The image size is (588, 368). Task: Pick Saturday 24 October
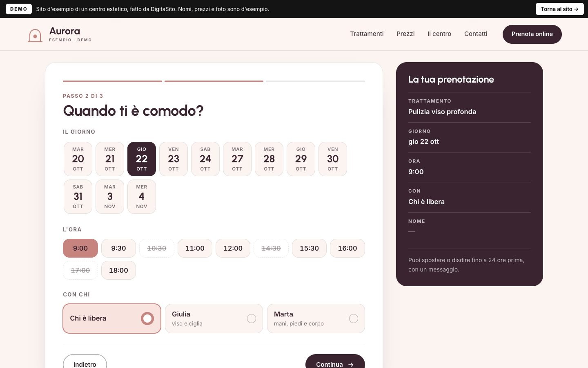click(205, 159)
